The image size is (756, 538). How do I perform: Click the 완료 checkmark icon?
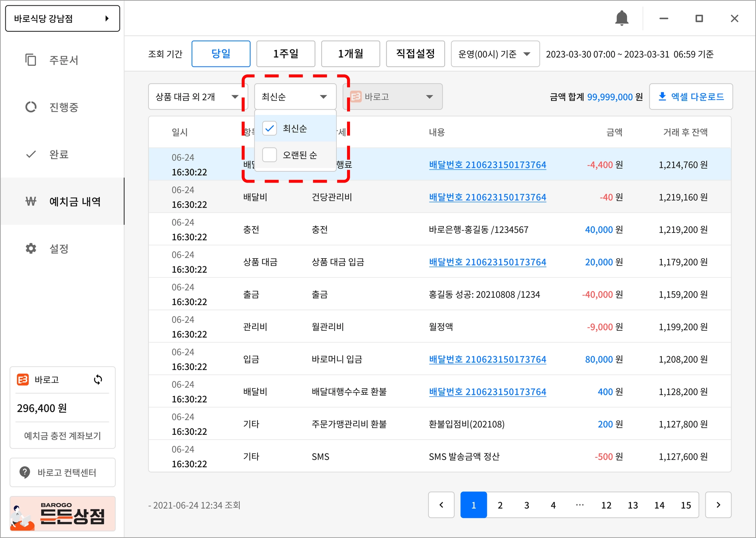point(31,154)
